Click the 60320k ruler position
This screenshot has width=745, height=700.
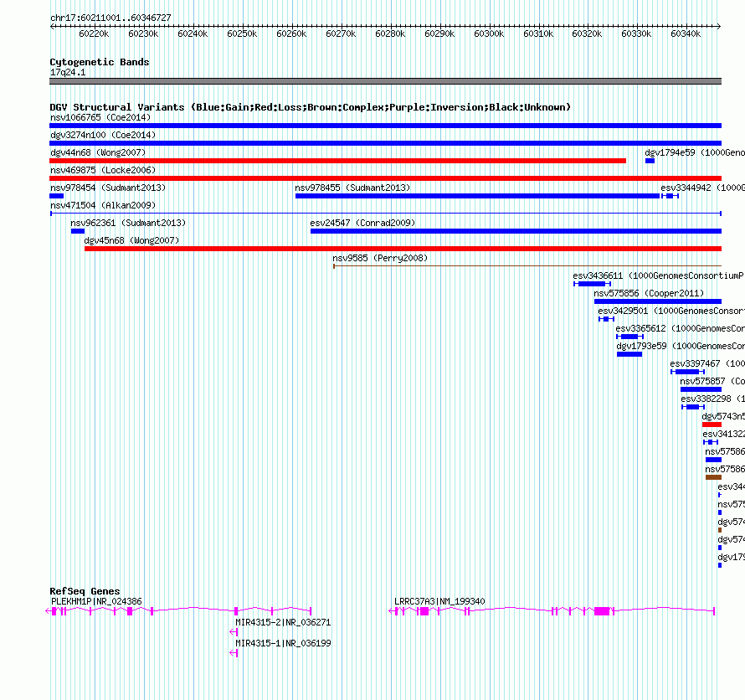(x=588, y=33)
